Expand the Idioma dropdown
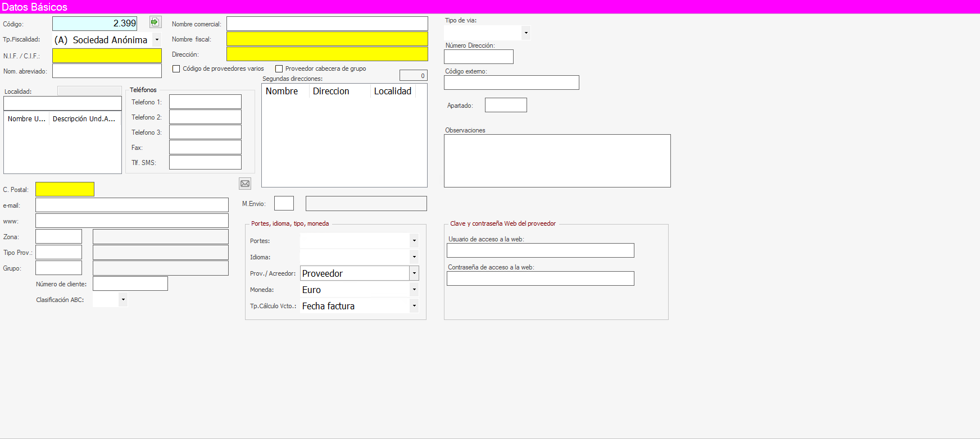This screenshot has height=439, width=980. coord(414,257)
